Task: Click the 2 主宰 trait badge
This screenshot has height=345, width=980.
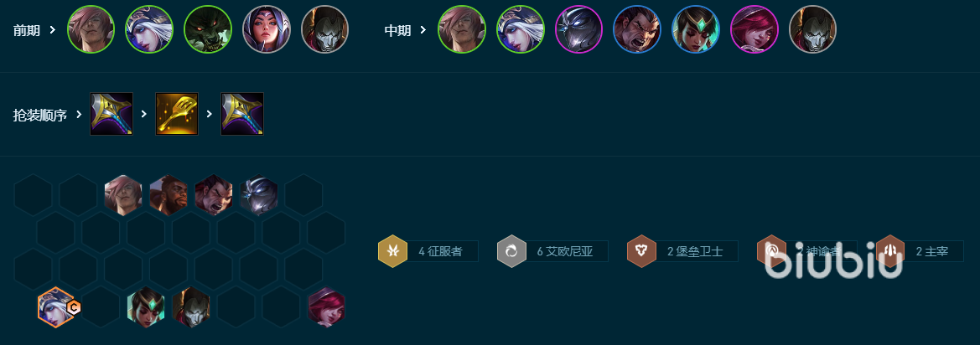Action: click(x=920, y=251)
